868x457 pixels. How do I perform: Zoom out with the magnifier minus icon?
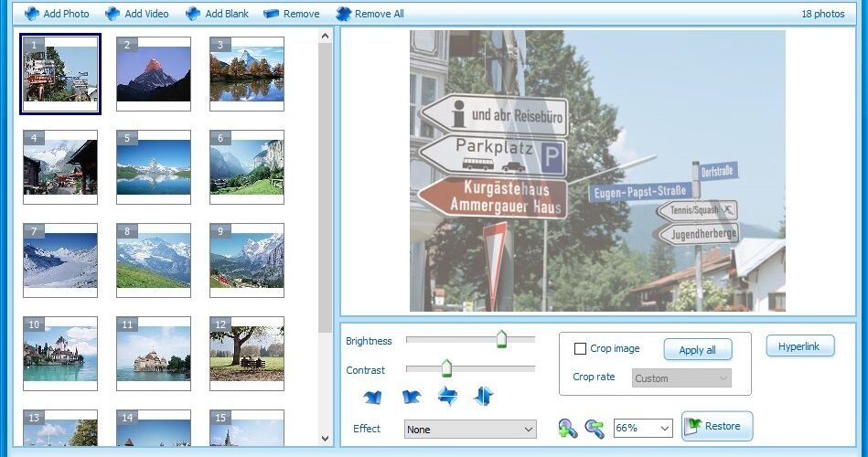[x=595, y=429]
